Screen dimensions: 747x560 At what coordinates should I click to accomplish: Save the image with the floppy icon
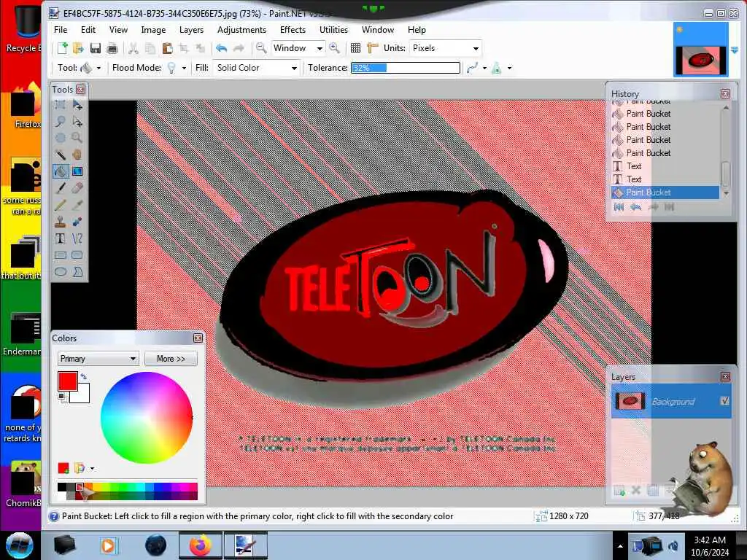pos(96,48)
